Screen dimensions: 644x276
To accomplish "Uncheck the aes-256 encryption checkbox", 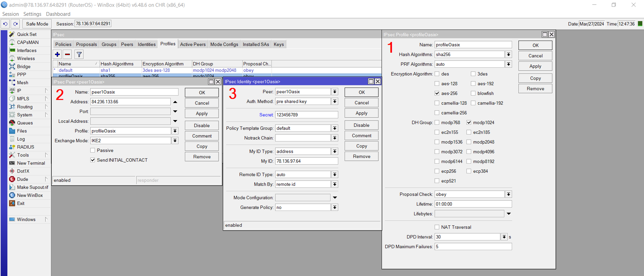I will point(437,93).
